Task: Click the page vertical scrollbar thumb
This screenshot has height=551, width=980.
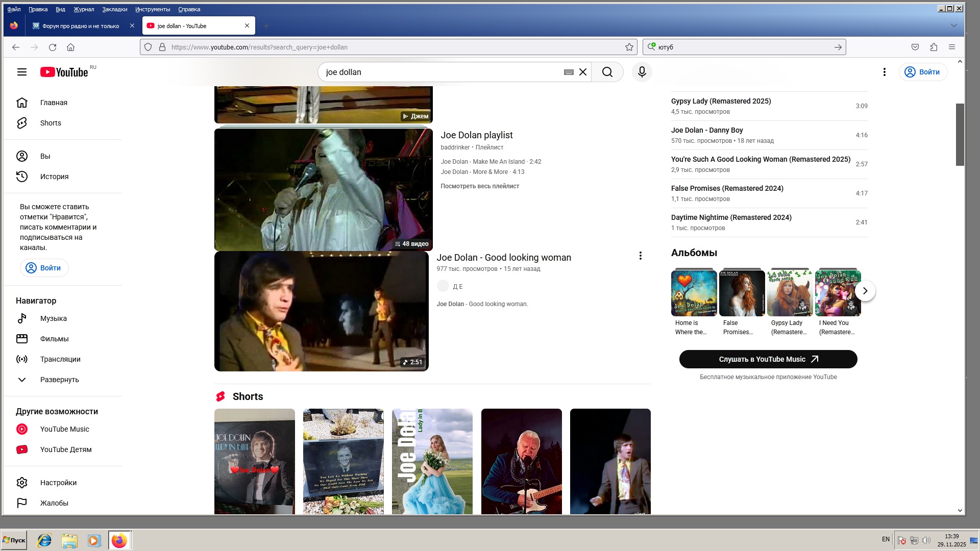Action: (960, 134)
